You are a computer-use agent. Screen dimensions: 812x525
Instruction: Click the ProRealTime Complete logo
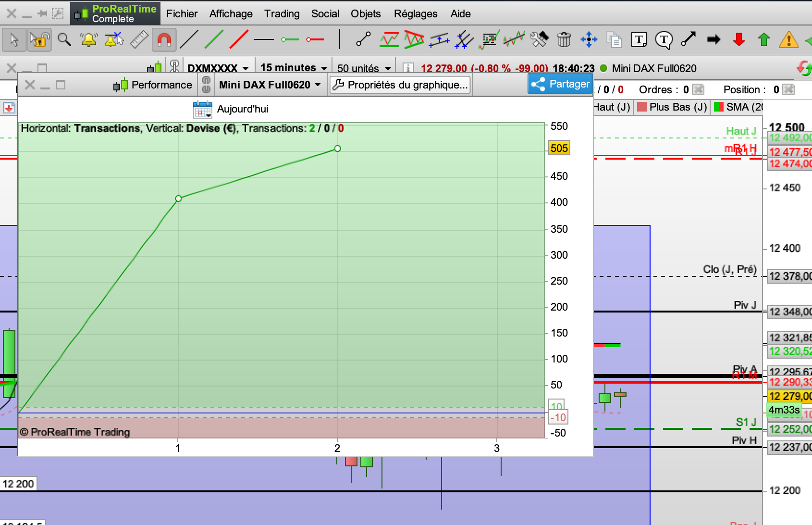[x=115, y=13]
